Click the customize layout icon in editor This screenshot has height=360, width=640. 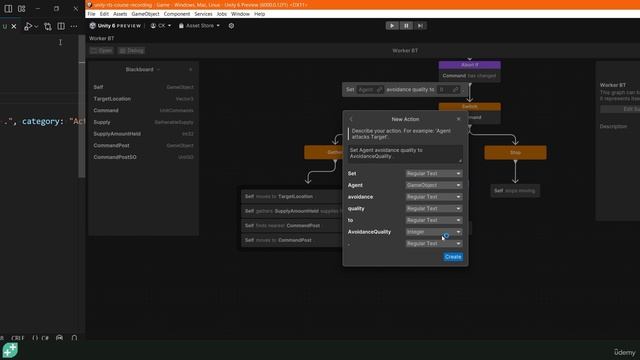pyautogui.click(x=22, y=8)
